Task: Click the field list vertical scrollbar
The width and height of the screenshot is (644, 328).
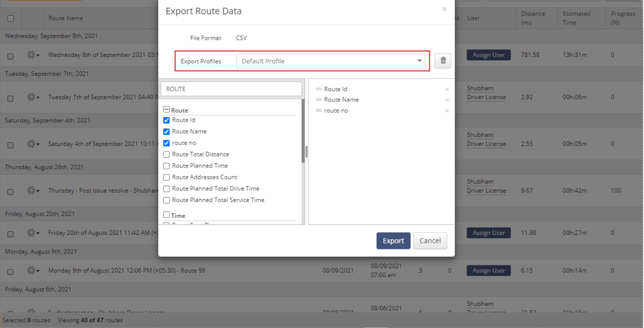Action: [303, 131]
